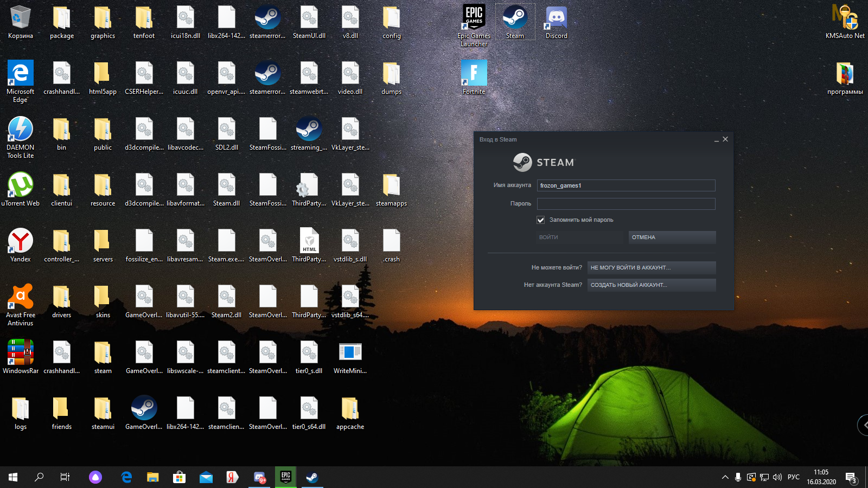868x488 pixels.
Task: Select the DAEMON Tools Lite shortcut
Action: coord(21,137)
